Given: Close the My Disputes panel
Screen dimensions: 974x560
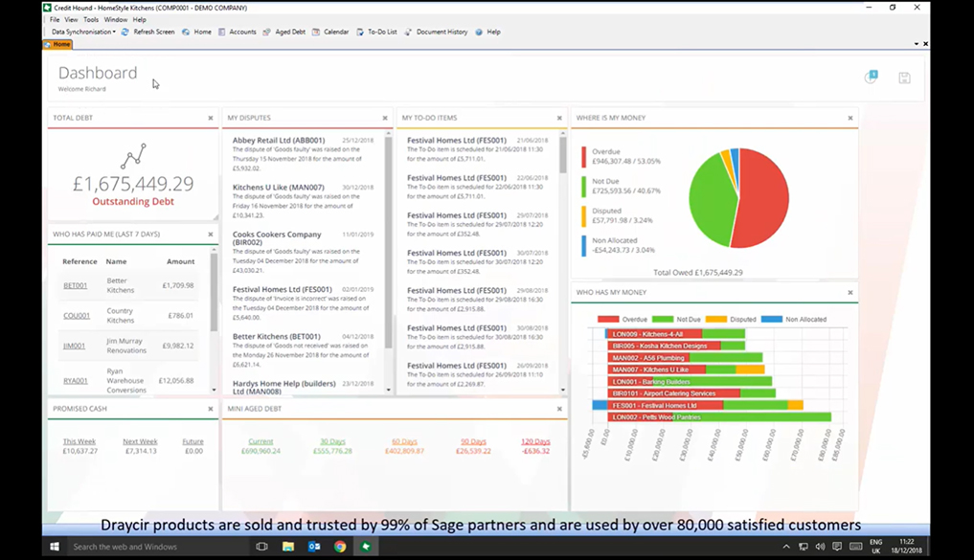Looking at the screenshot, I should click(x=385, y=118).
